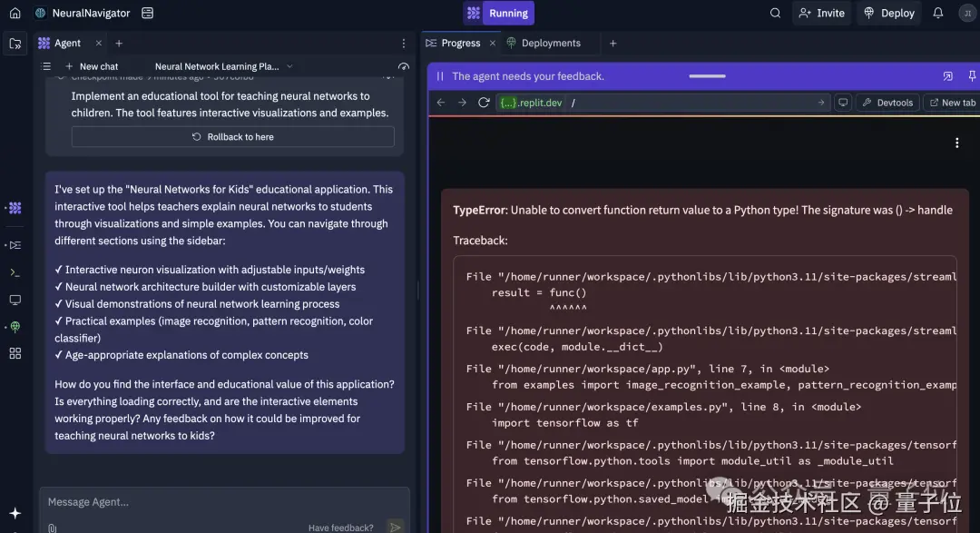The width and height of the screenshot is (980, 533).
Task: Click the Traceback: label
Action: (x=480, y=241)
